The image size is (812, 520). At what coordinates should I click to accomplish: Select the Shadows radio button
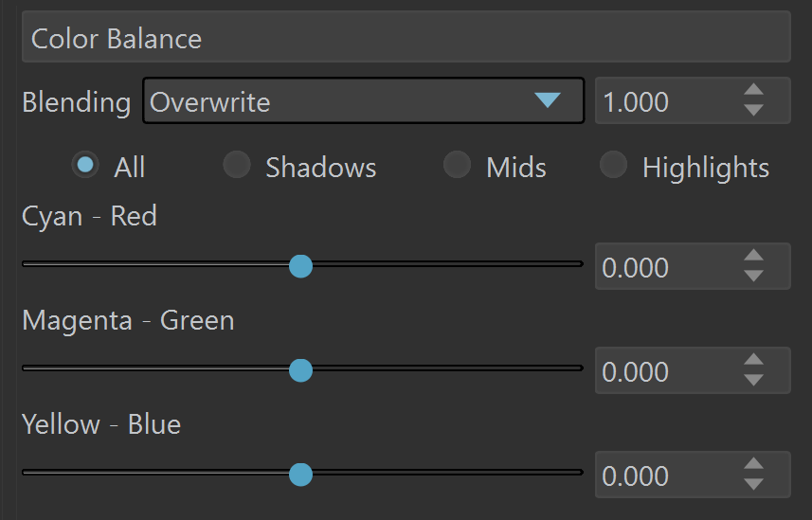click(x=236, y=165)
